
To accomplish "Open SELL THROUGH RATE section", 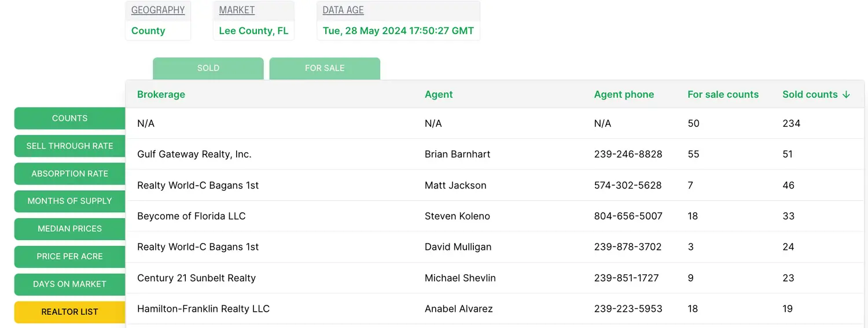I will tap(70, 146).
